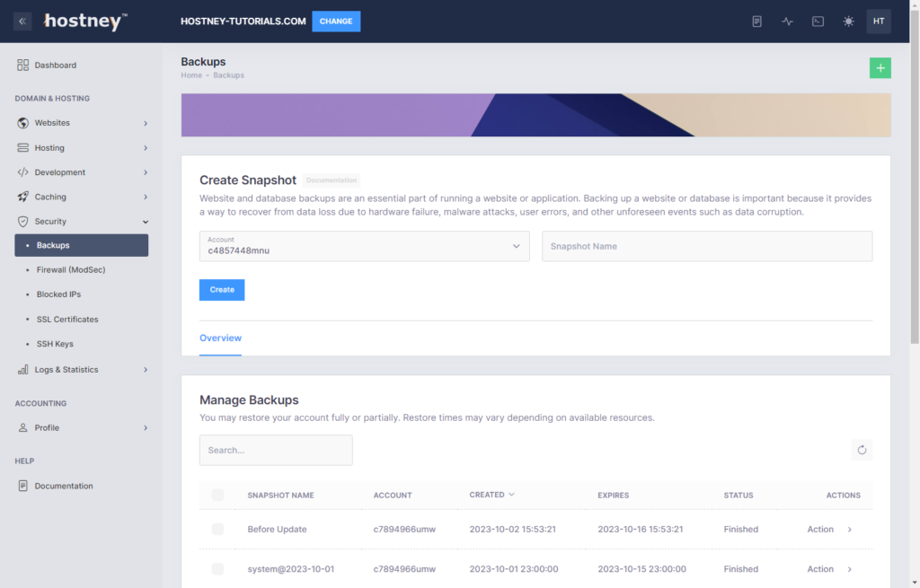
Task: Click the Dashboard grid icon
Action: coord(23,65)
